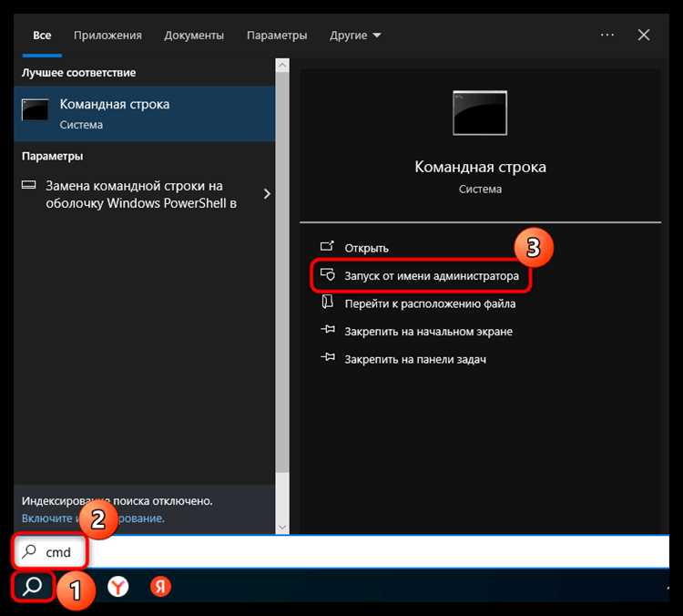The width and height of the screenshot is (683, 616).
Task: Select the Командная строка best match result
Action: (x=144, y=113)
